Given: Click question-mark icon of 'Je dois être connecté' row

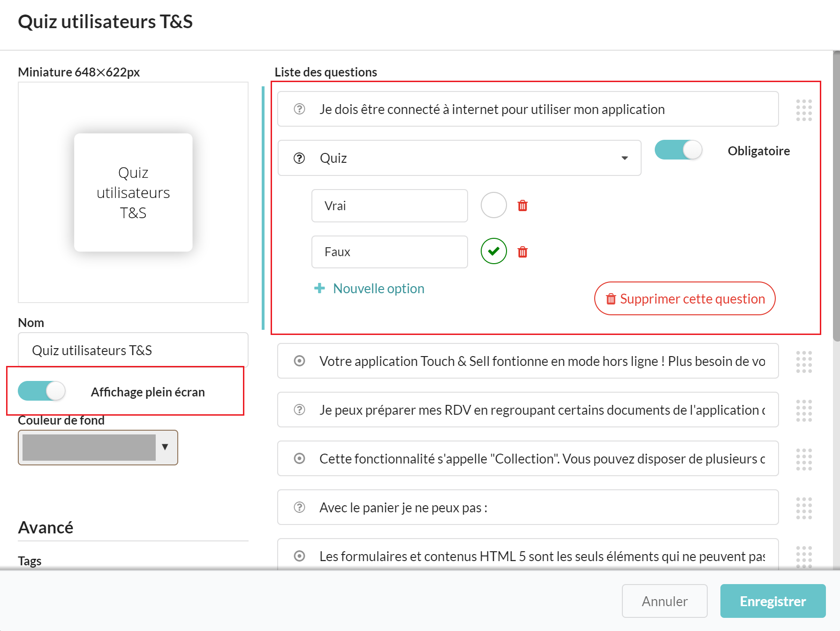Looking at the screenshot, I should click(x=299, y=109).
